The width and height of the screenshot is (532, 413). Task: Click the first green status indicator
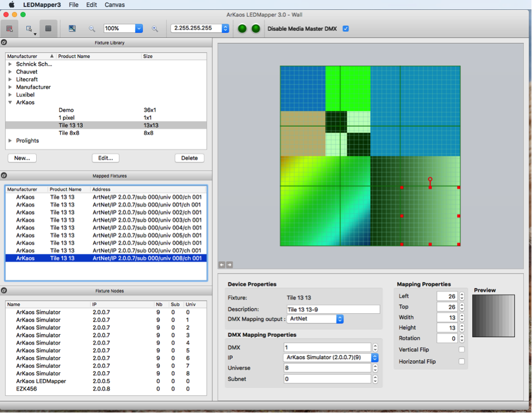tap(242, 29)
